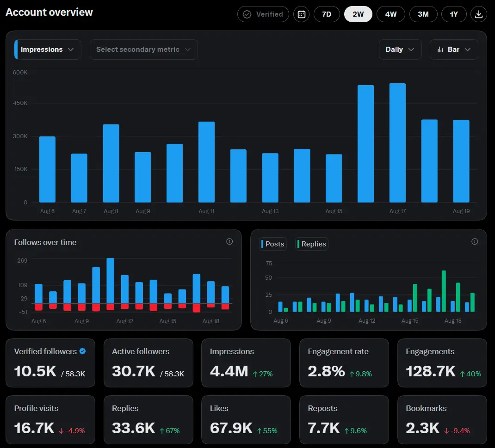Click the Follows over time title

[x=45, y=242]
